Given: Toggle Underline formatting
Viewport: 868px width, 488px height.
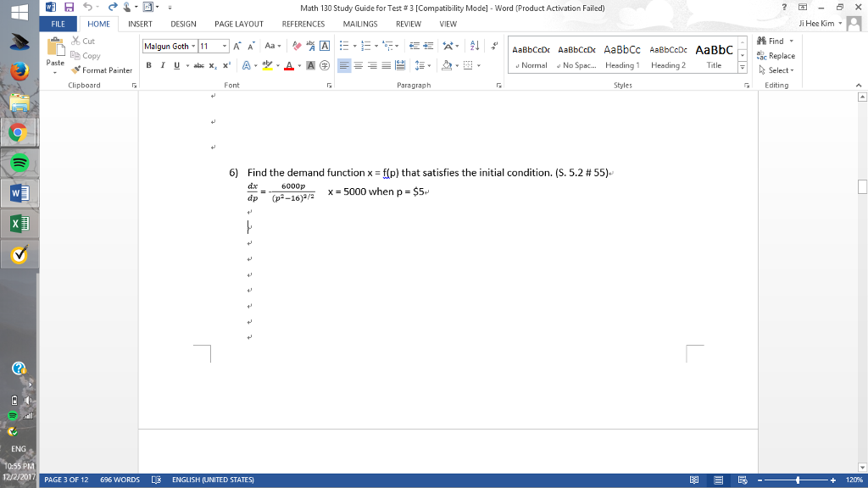Looking at the screenshot, I should click(176, 65).
